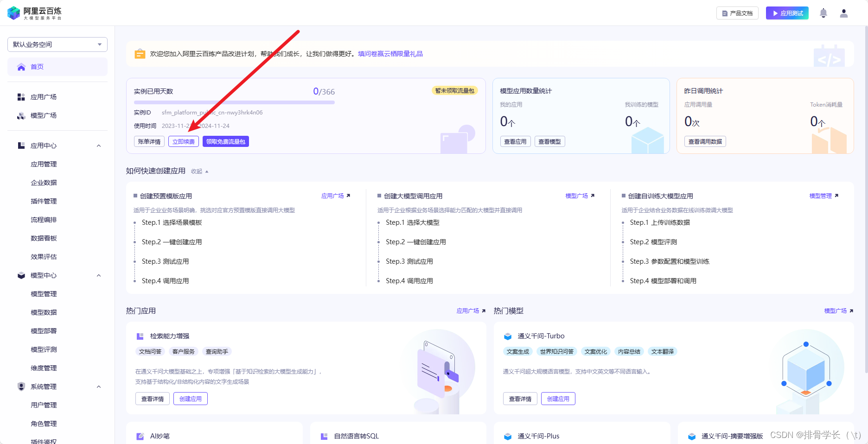This screenshot has height=444, width=868.
Task: Click 查看详情 for 检索能力增强
Action: pos(153,399)
